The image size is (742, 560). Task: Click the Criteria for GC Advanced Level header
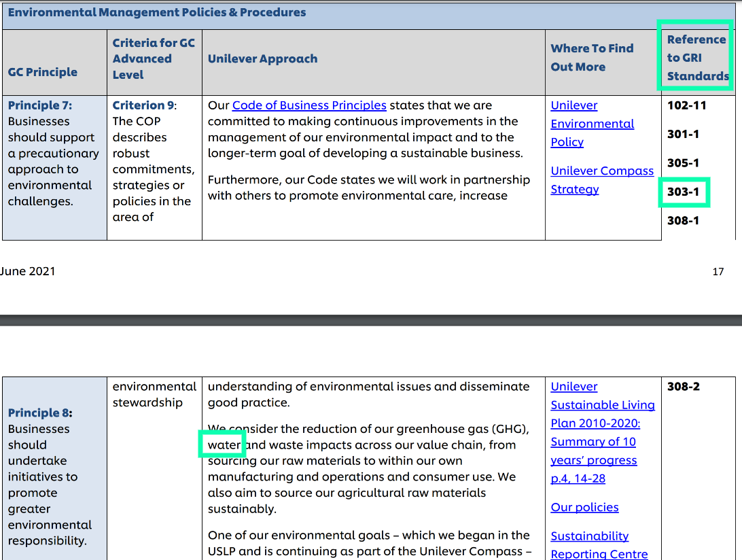pos(154,58)
